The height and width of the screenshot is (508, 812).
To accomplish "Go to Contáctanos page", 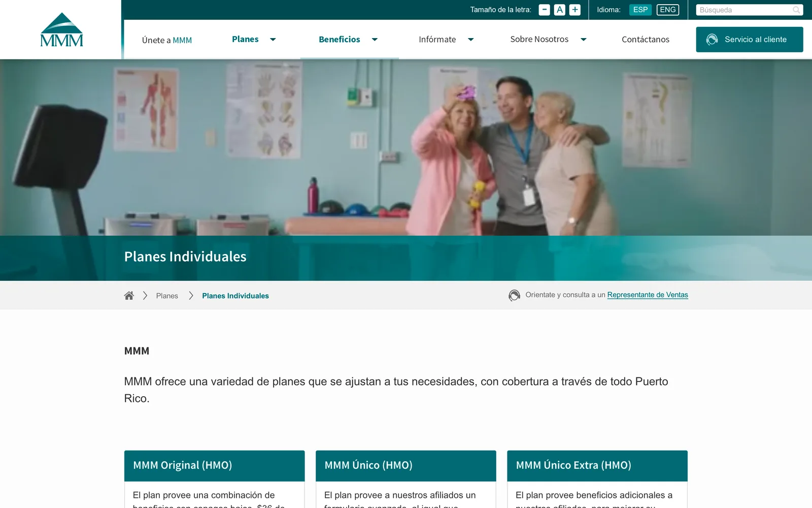I will 645,39.
